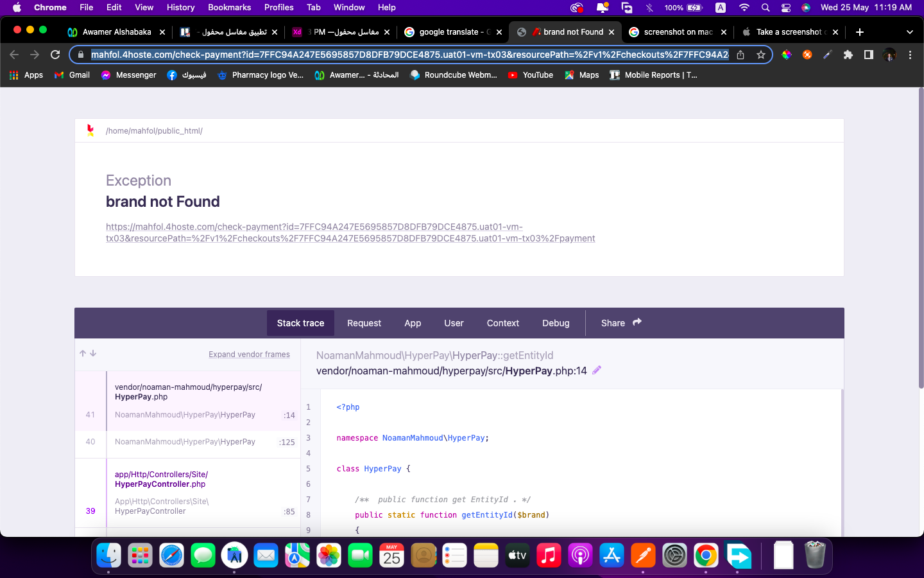Open Chrome three-dot menu

click(910, 55)
